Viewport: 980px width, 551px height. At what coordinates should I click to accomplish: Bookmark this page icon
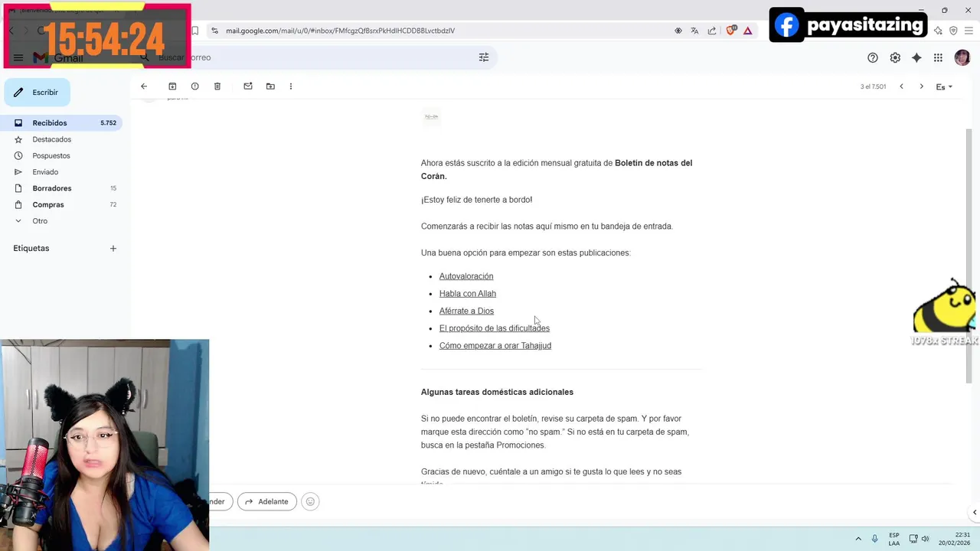point(195,31)
